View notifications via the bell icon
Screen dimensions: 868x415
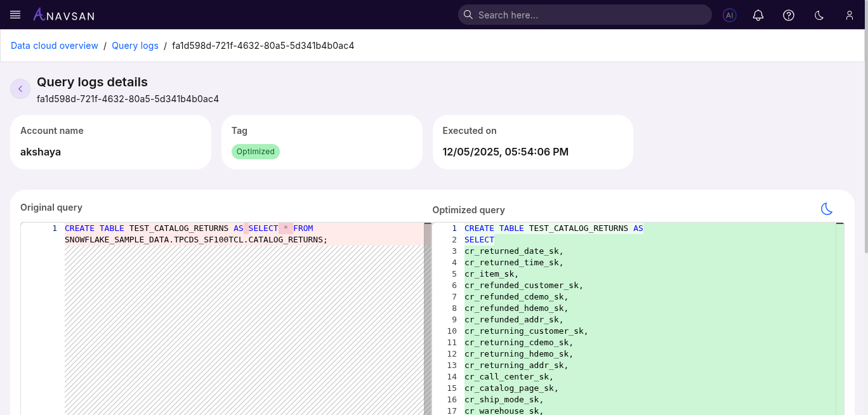click(758, 15)
